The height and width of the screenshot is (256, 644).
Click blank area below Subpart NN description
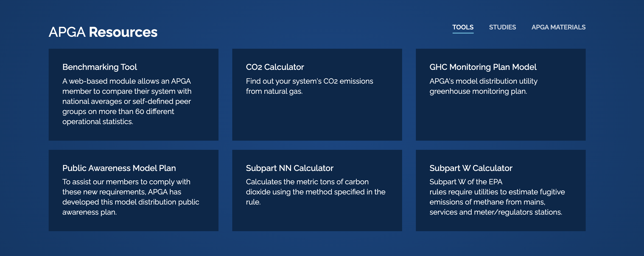click(x=317, y=219)
